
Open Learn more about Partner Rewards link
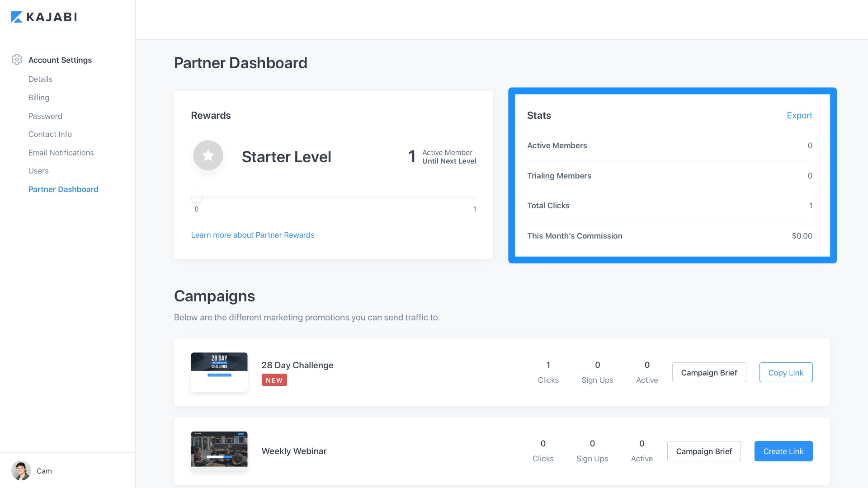point(252,235)
